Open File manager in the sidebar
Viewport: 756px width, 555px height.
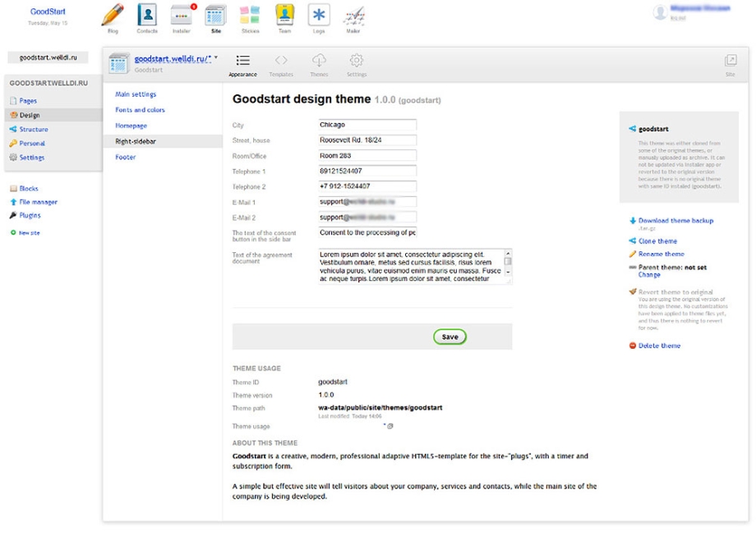pyautogui.click(x=38, y=202)
